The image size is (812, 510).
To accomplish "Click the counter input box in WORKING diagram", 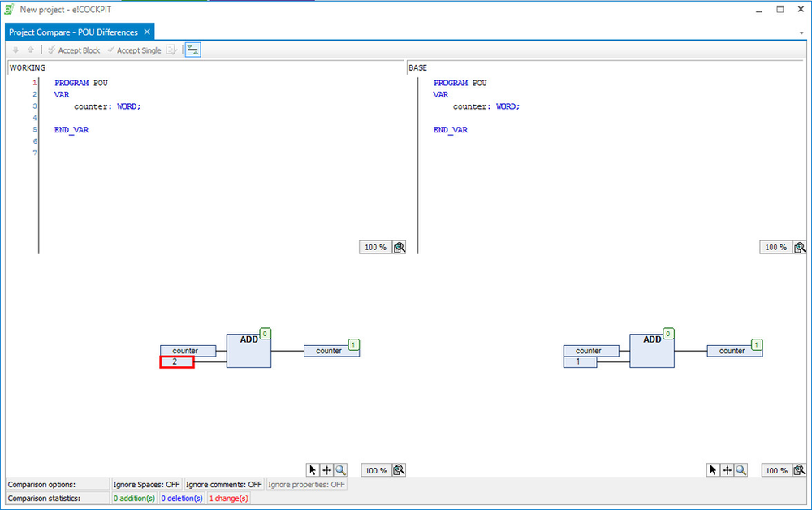I will pos(188,351).
